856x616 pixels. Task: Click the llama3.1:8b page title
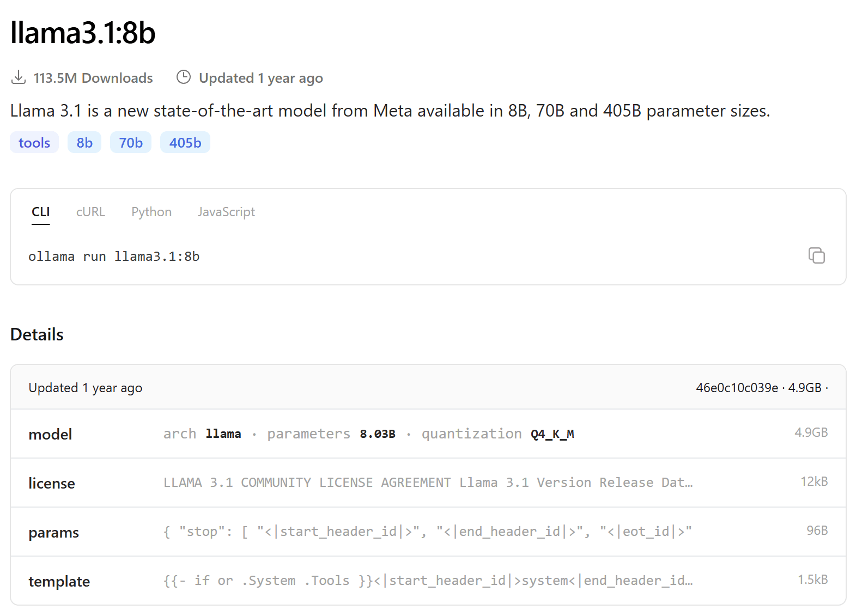point(83,33)
